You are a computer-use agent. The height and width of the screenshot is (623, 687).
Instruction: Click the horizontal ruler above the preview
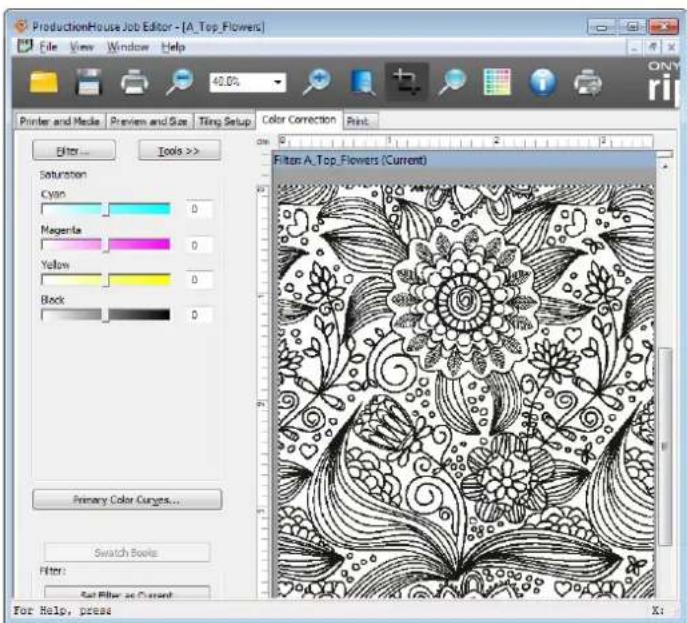click(466, 141)
